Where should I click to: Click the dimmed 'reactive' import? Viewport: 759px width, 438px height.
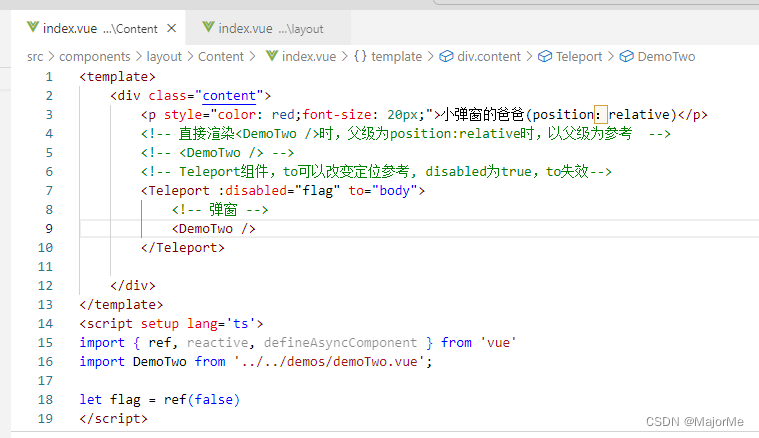[x=217, y=343]
